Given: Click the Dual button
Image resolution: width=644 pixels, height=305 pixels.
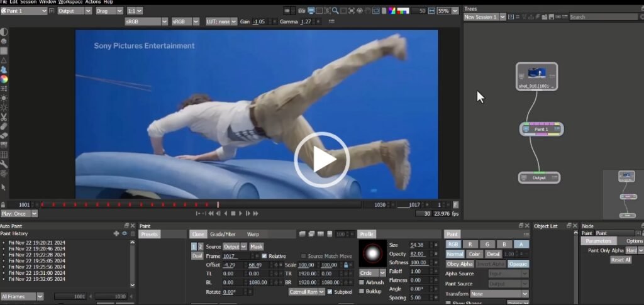Looking at the screenshot, I should pyautogui.click(x=197, y=256).
